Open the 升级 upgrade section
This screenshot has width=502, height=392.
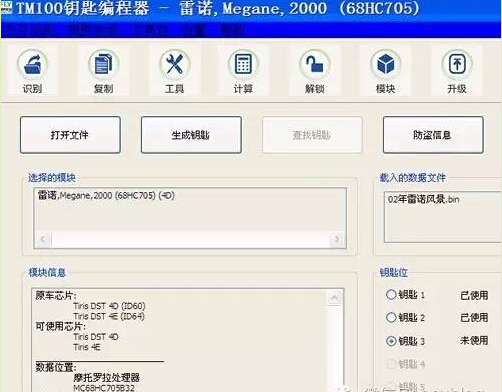point(457,71)
